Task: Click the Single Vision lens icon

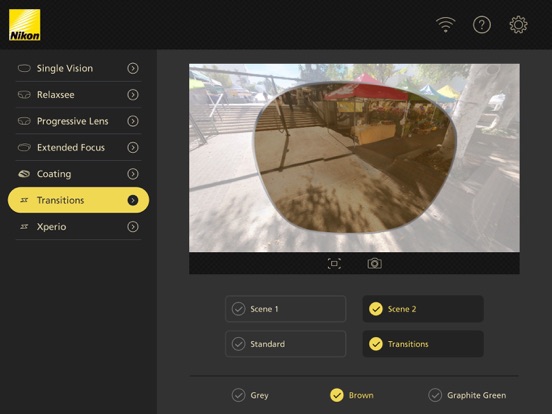Action: pyautogui.click(x=24, y=68)
